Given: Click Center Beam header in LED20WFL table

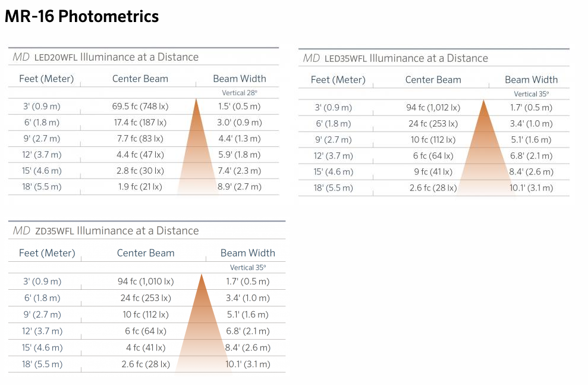Looking at the screenshot, I should (140, 79).
